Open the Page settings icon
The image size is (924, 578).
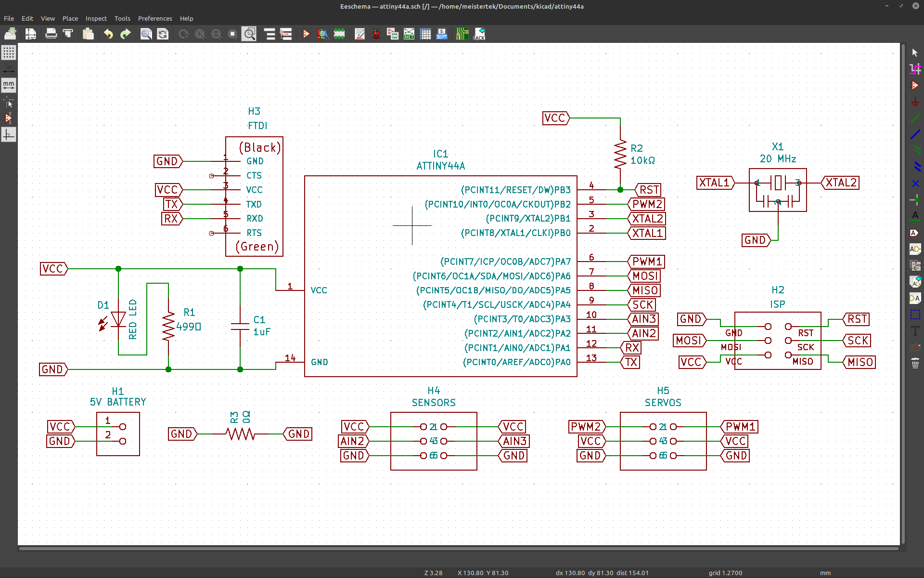click(30, 34)
